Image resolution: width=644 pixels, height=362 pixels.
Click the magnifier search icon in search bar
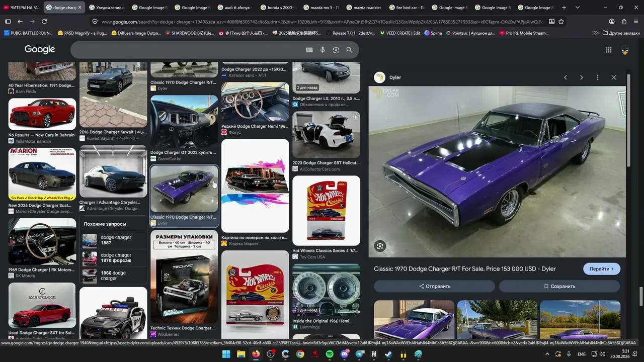[x=349, y=50]
